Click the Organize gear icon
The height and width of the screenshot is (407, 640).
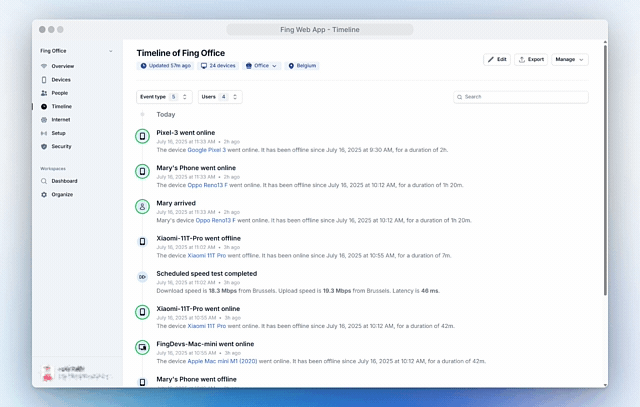[x=44, y=195]
